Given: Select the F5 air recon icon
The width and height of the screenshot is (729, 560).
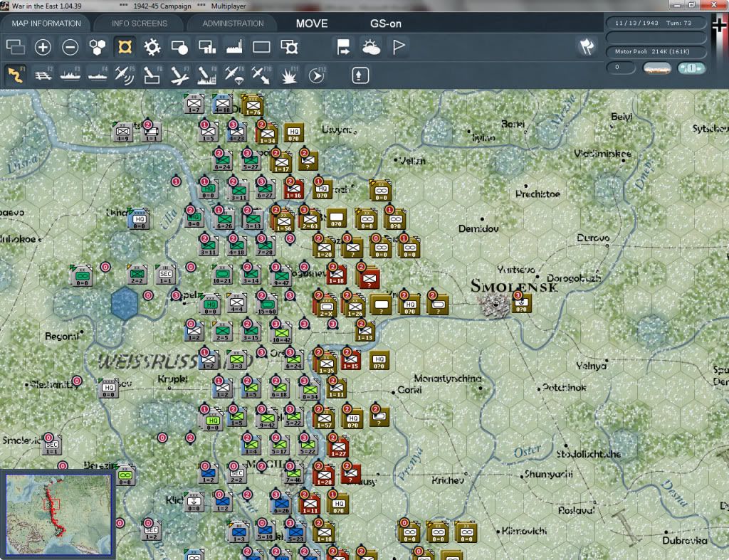Looking at the screenshot, I should pos(125,75).
